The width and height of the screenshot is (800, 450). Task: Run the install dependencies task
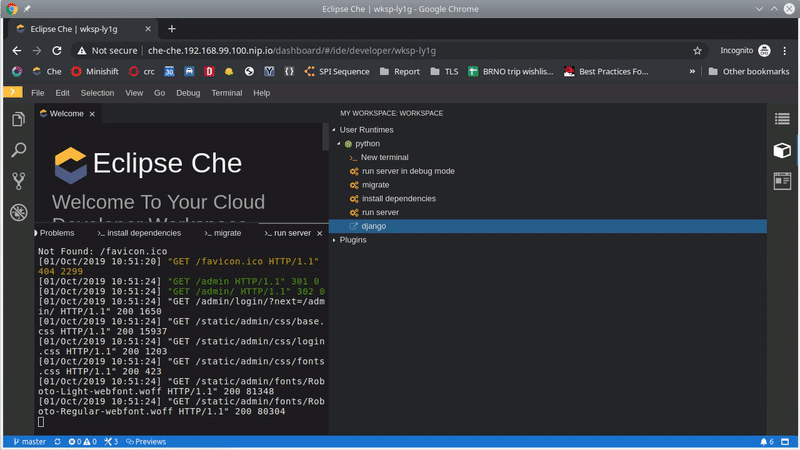[393, 198]
